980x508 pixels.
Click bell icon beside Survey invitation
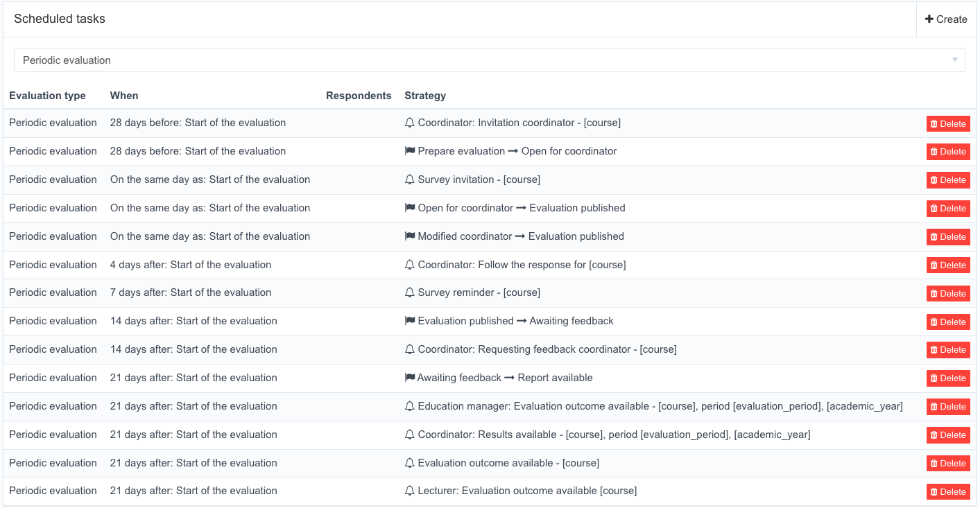(x=409, y=179)
